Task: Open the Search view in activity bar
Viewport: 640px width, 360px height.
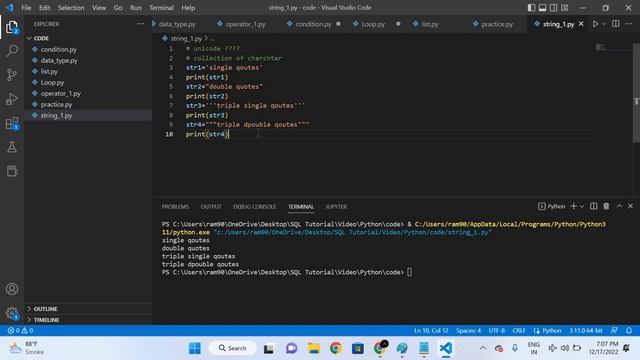Action: [x=12, y=51]
